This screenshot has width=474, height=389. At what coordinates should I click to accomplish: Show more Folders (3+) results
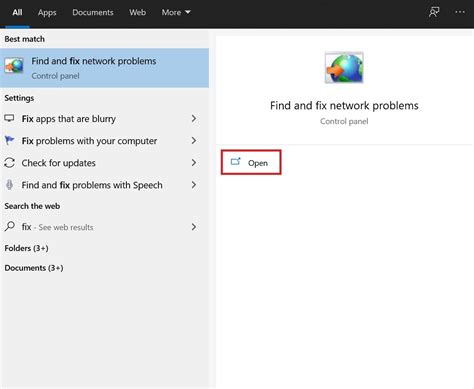click(x=26, y=248)
